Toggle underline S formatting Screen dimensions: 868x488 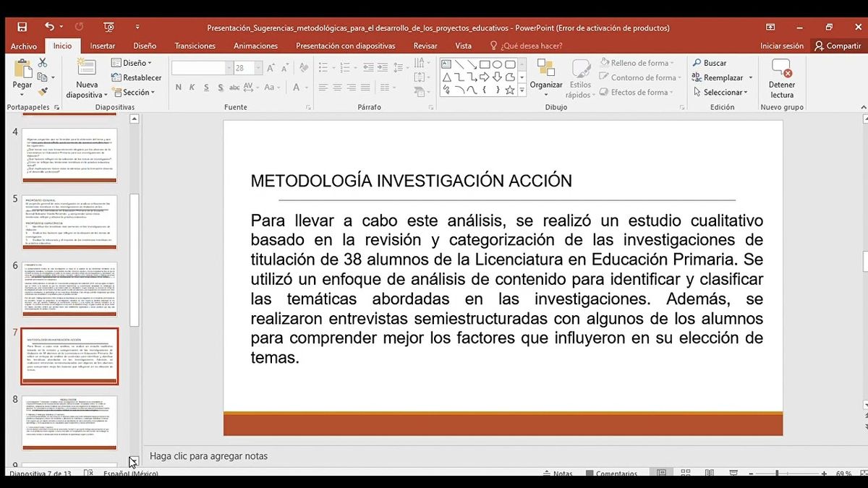206,87
